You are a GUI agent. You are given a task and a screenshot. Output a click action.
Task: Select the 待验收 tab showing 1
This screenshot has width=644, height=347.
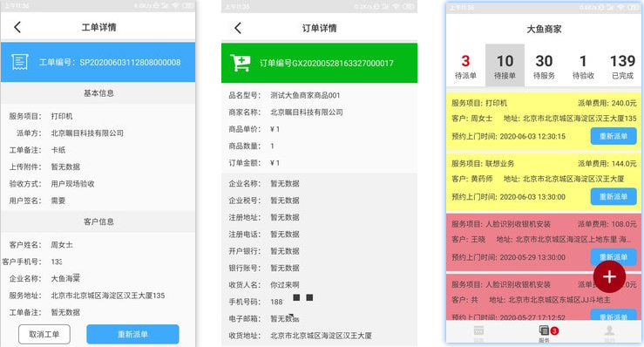(583, 65)
